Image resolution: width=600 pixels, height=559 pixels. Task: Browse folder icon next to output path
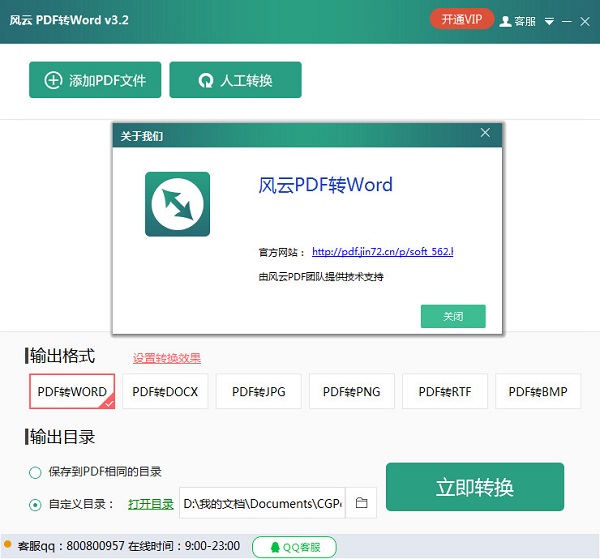point(361,503)
